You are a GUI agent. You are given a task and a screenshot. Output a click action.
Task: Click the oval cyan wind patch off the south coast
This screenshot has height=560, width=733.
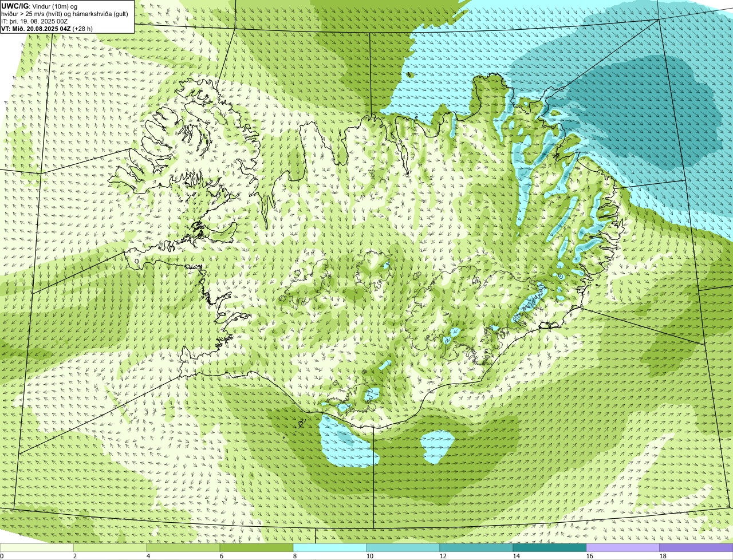[x=438, y=447]
